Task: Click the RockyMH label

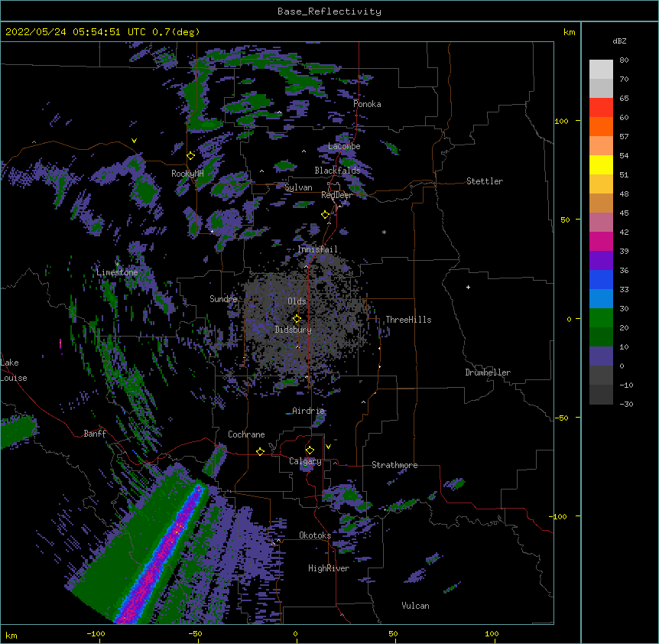Action: click(x=187, y=174)
